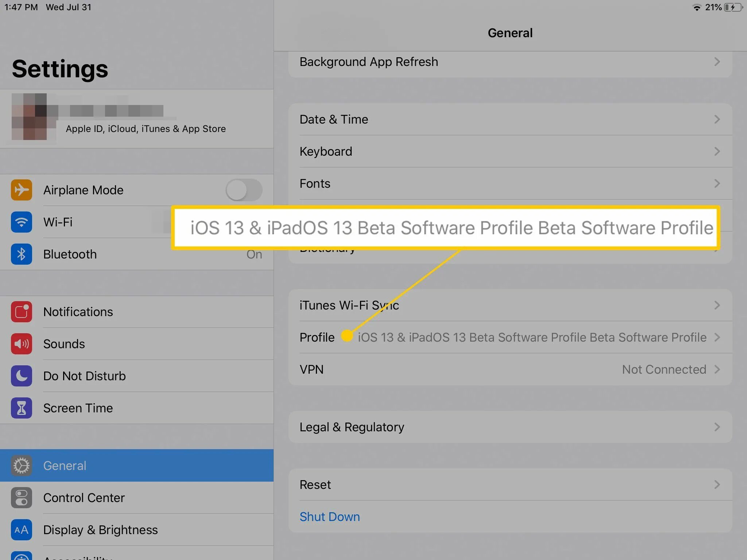Tap the Bluetooth icon in sidebar
Screen dimensions: 747x560
click(x=21, y=254)
